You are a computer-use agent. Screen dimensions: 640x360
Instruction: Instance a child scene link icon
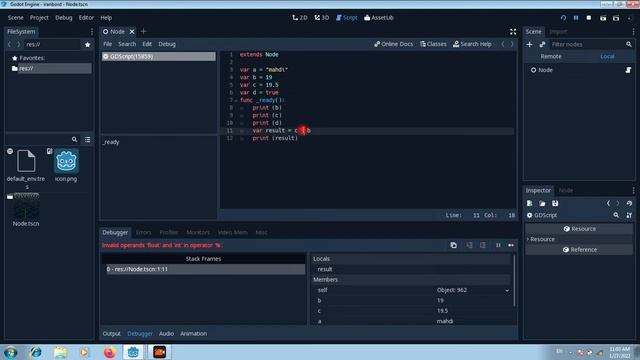(x=542, y=44)
